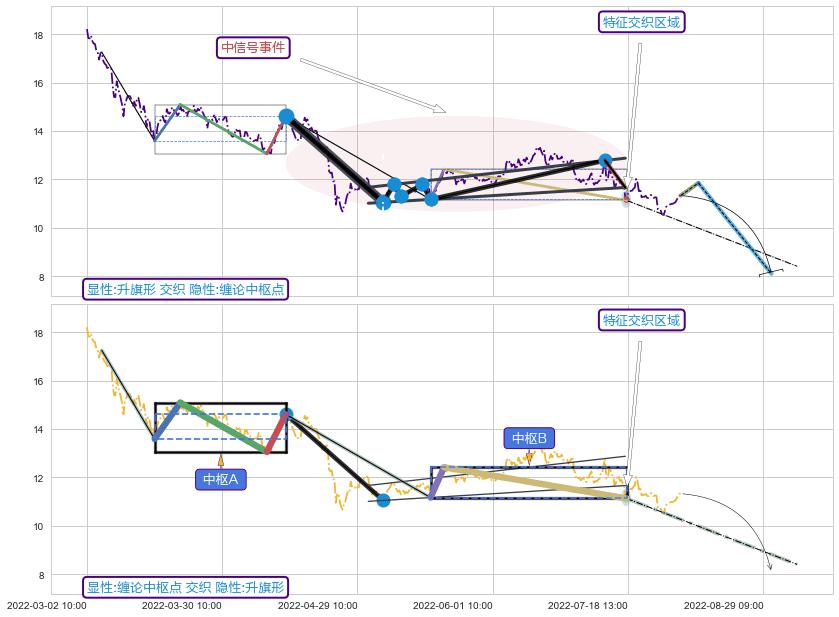Screen dimensions: 839x617
Task: Click the 中枢B callout label
Action: (529, 438)
